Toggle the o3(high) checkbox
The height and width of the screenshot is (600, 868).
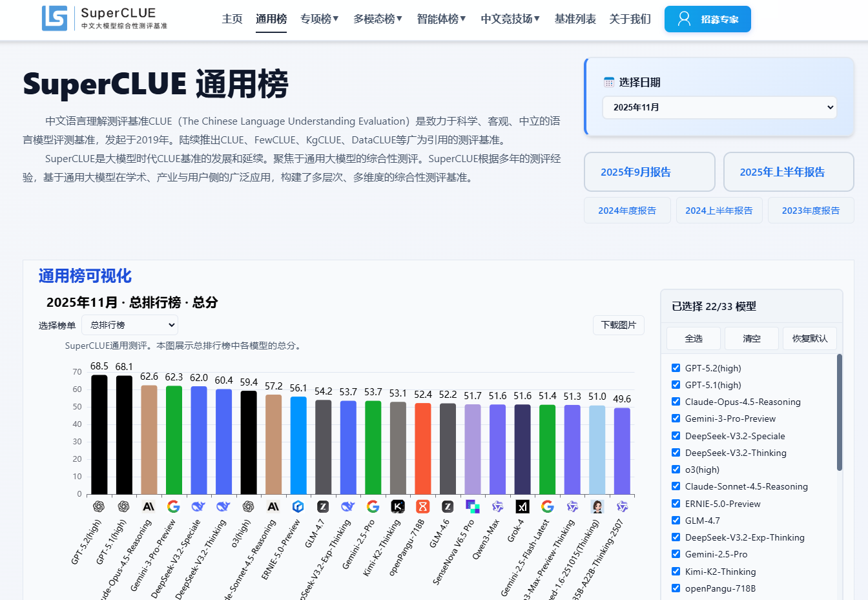pyautogui.click(x=676, y=470)
